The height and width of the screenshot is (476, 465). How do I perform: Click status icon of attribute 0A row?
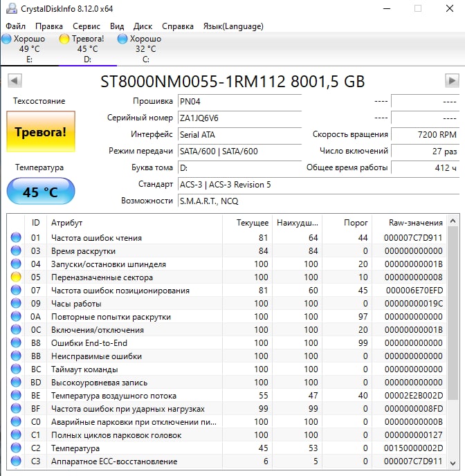16,316
